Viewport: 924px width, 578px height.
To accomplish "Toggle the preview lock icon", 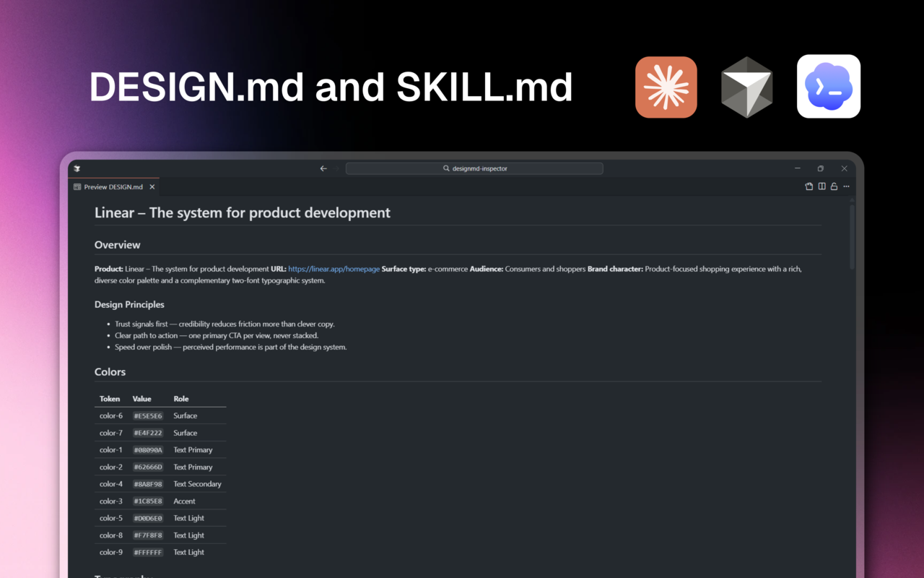I will (x=833, y=186).
